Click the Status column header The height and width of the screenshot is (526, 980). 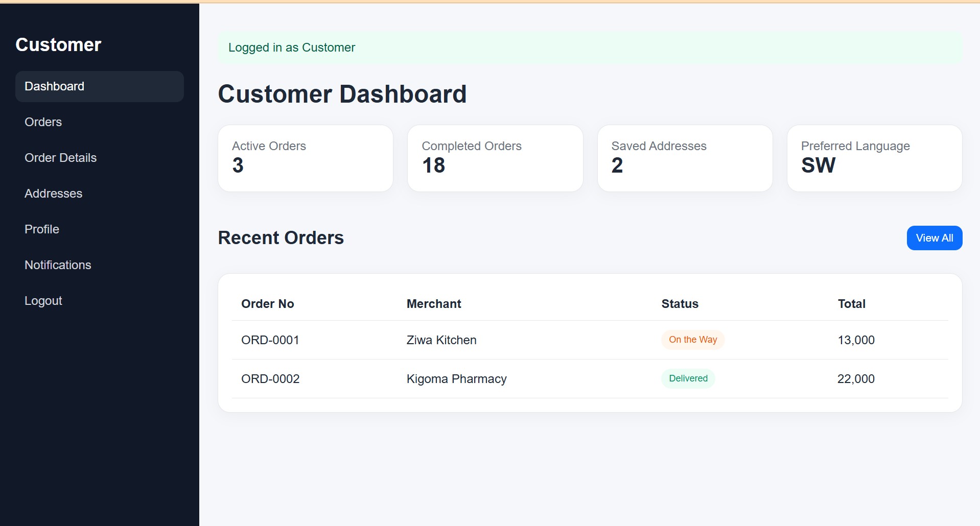(680, 304)
